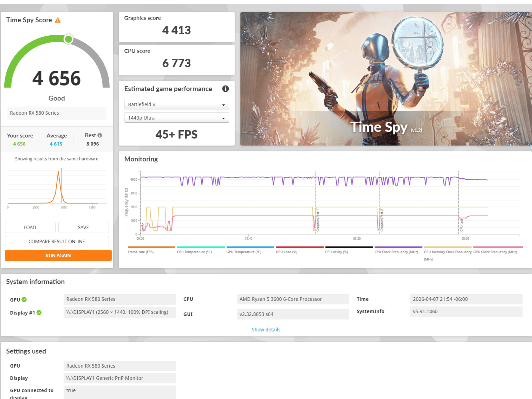Open the 1440p Ultra resolution dropdown
Screen dimensions: 532x399
pos(177,118)
